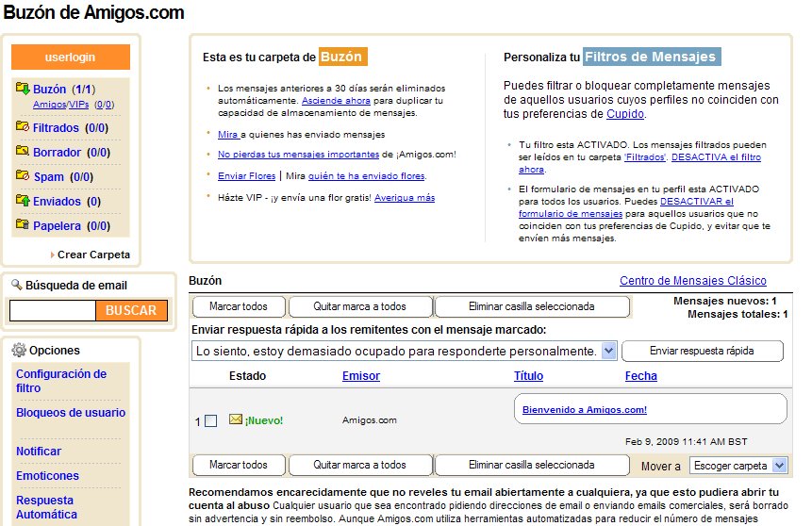
Task: Click the 'Filtrados' link in filter text
Action: [x=645, y=157]
